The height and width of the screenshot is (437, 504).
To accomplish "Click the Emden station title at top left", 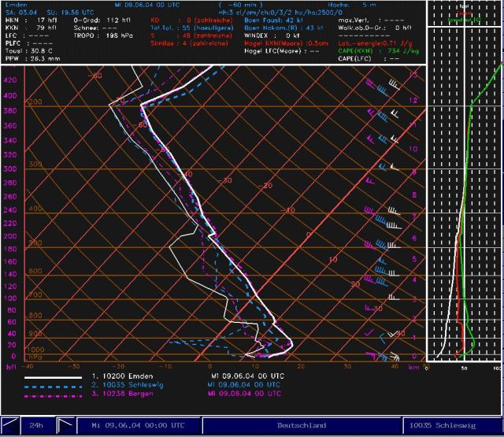I will point(16,4).
